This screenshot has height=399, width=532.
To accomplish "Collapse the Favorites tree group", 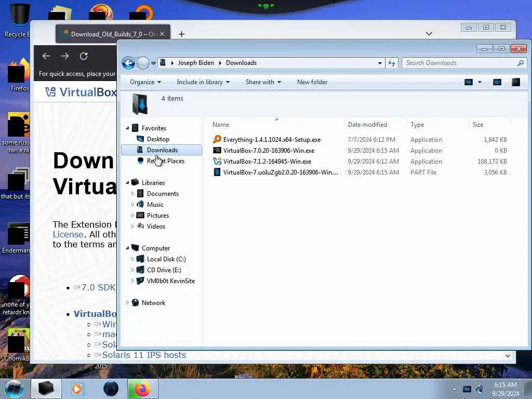I will (128, 128).
